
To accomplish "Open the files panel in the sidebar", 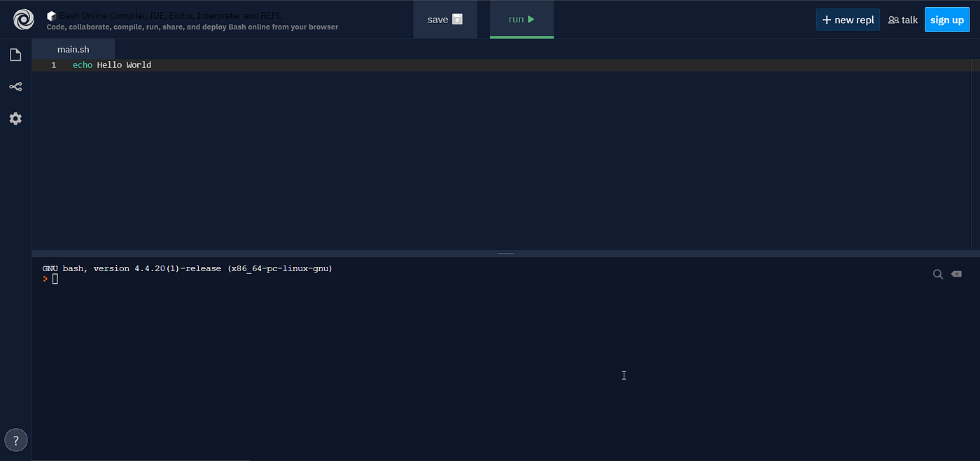I will coord(15,54).
